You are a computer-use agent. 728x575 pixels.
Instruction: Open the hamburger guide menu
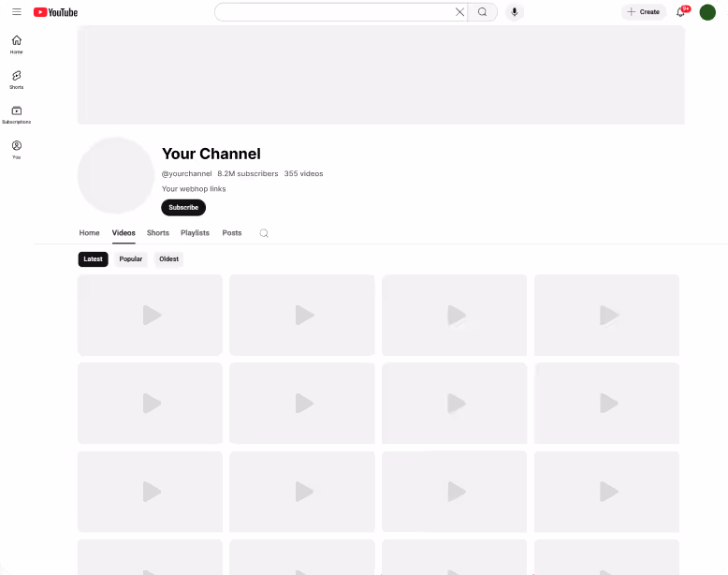point(17,12)
